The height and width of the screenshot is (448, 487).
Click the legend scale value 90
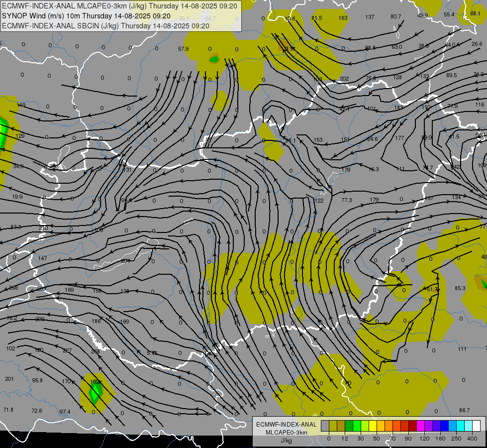tap(408, 439)
